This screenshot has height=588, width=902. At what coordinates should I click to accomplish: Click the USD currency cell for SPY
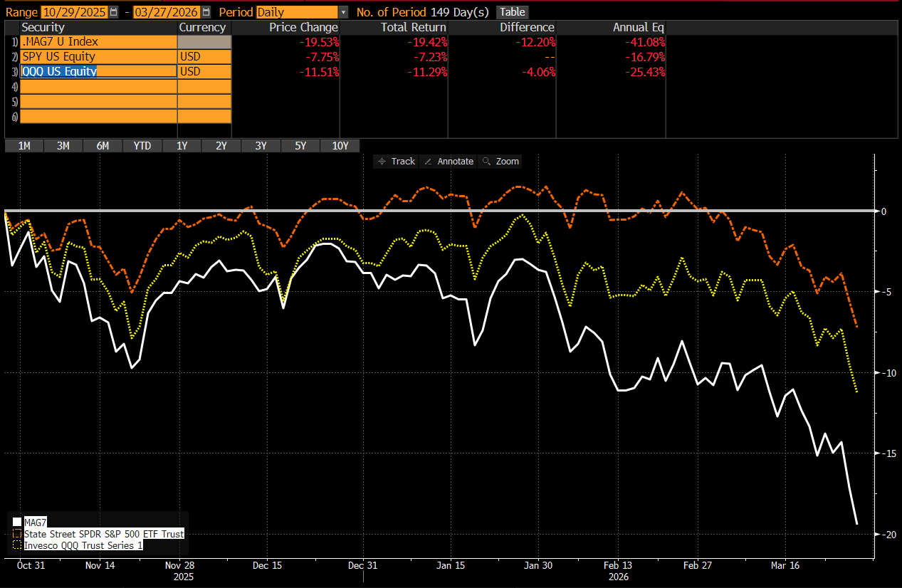(204, 57)
